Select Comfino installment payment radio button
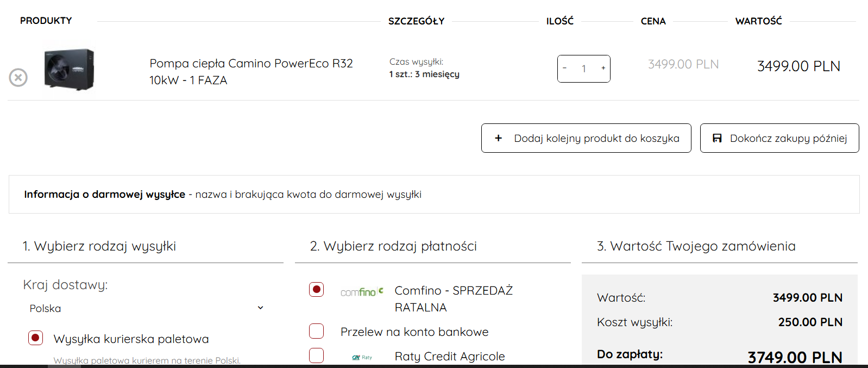Image resolution: width=868 pixels, height=368 pixels. [x=317, y=290]
